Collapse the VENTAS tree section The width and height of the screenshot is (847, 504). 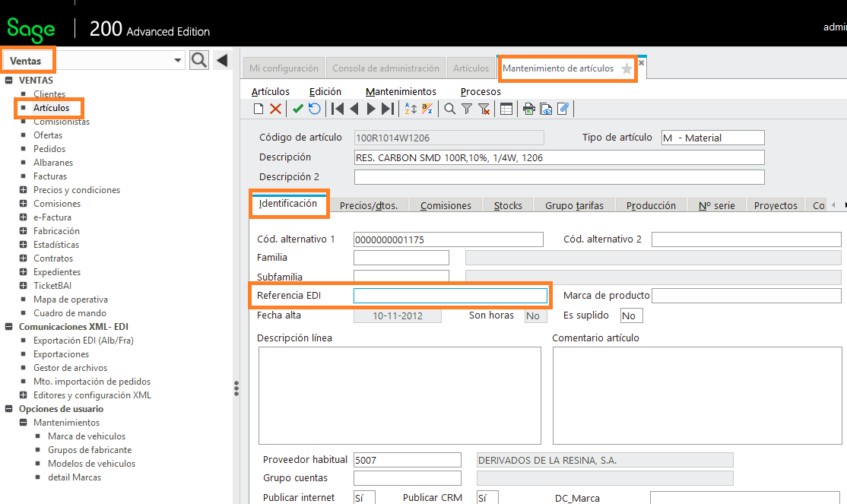click(8, 81)
